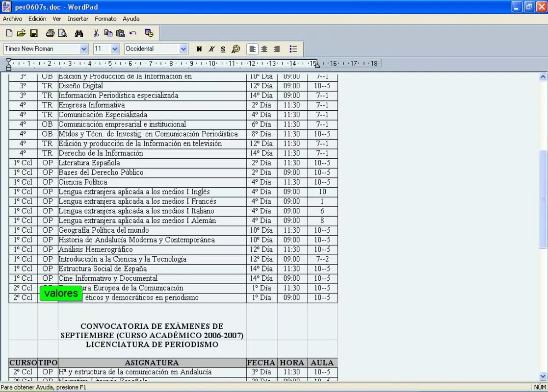Click aula value '7--2' in table
548x392 pixels.
tap(322, 259)
